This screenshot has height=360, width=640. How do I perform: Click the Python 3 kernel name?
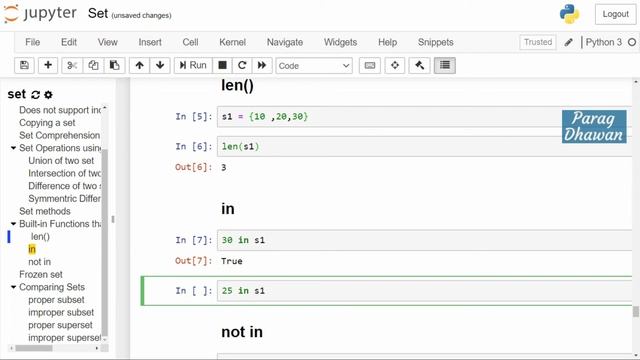pos(604,42)
